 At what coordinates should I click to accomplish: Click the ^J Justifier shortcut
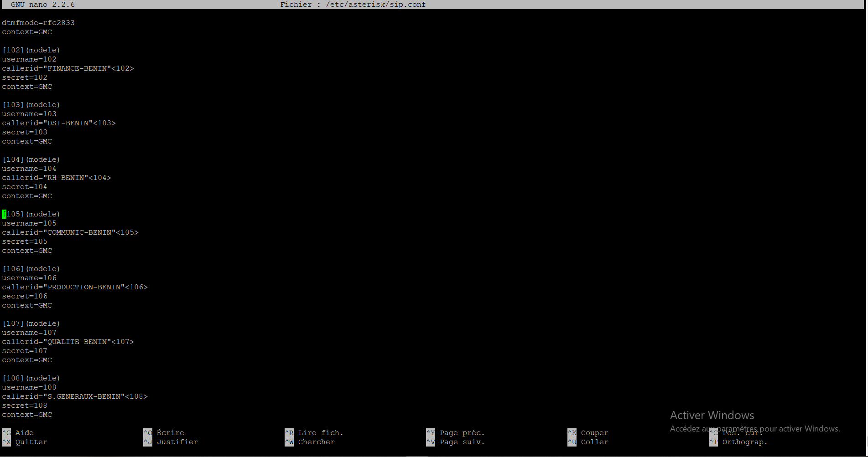point(171,442)
